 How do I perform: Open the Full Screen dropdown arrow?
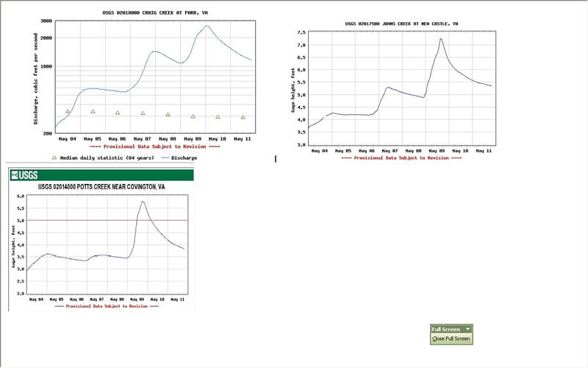467,329
